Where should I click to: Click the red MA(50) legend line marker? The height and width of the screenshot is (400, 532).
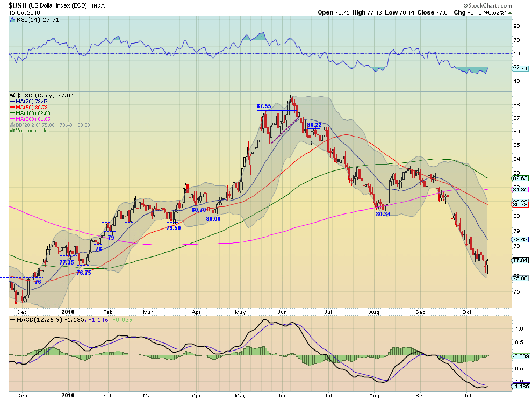pos(12,108)
